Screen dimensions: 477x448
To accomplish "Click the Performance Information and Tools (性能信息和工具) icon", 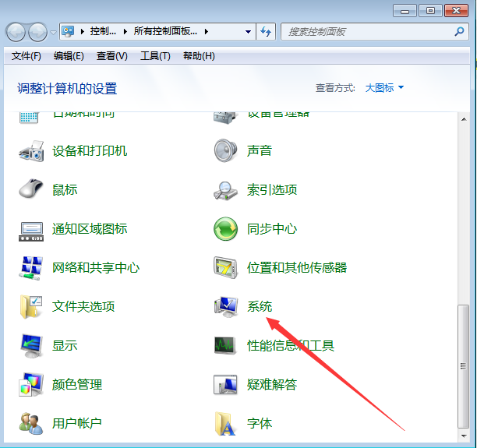I will click(x=225, y=345).
